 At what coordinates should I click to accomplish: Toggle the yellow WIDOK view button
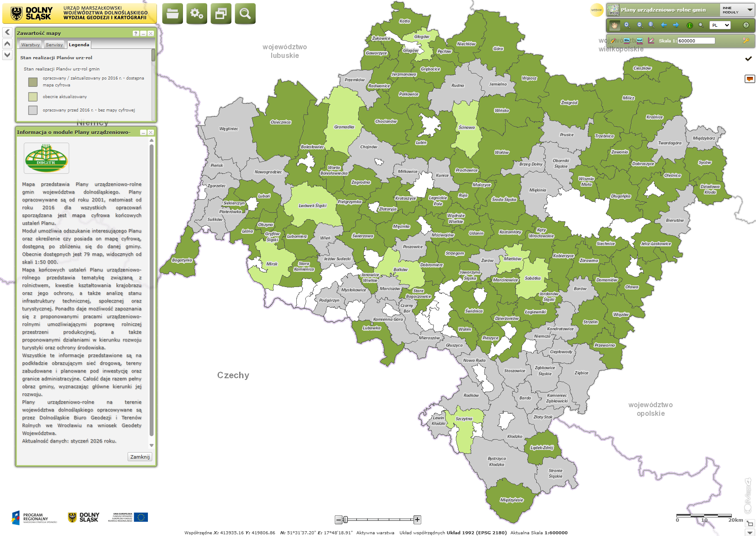pos(597,10)
